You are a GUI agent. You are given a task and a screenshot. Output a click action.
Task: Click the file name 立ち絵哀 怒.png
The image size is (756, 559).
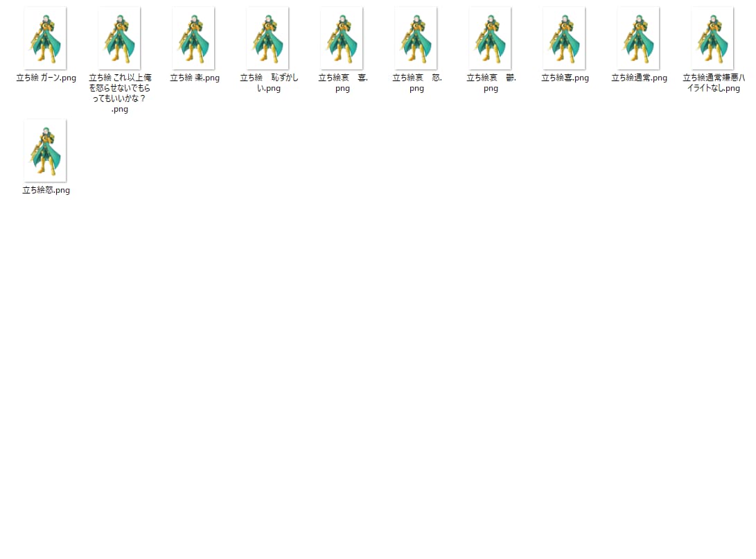click(417, 83)
